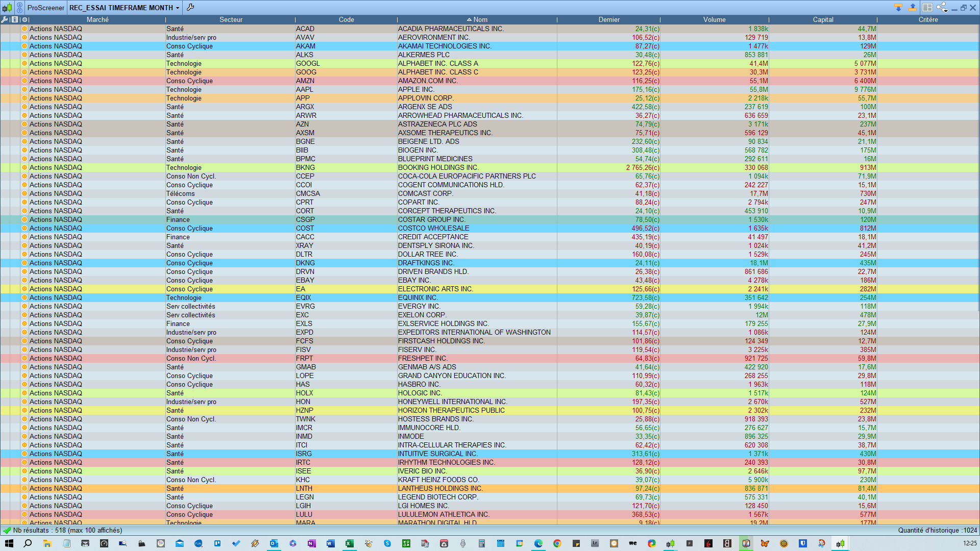
Task: Toggle orange circle marker for APPLE INC. row
Action: click(x=24, y=90)
